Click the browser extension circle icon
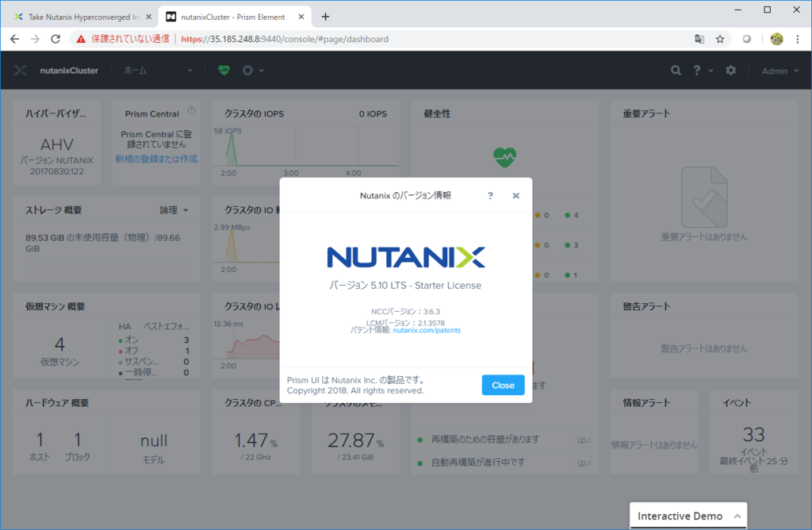The image size is (812, 530). [747, 39]
